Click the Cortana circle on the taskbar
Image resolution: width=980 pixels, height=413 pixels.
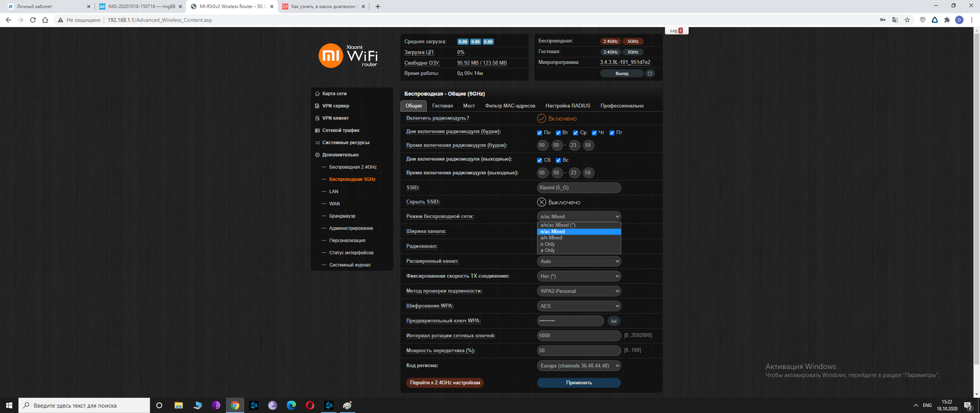tap(159, 405)
